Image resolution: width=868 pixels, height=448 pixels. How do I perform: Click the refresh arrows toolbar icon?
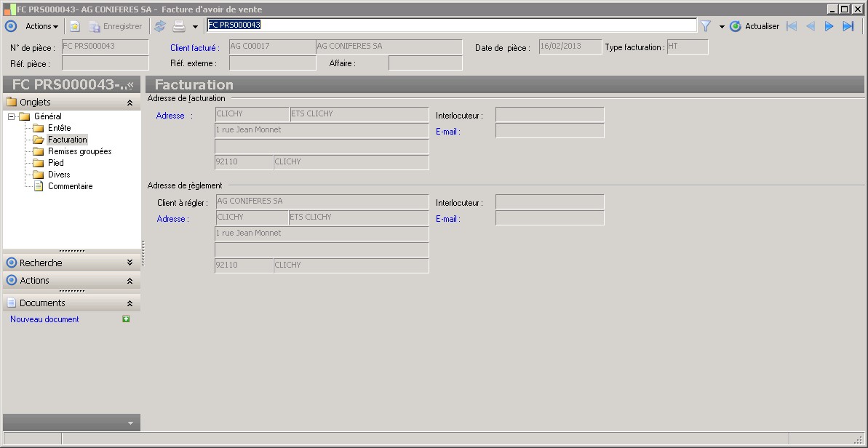point(160,26)
